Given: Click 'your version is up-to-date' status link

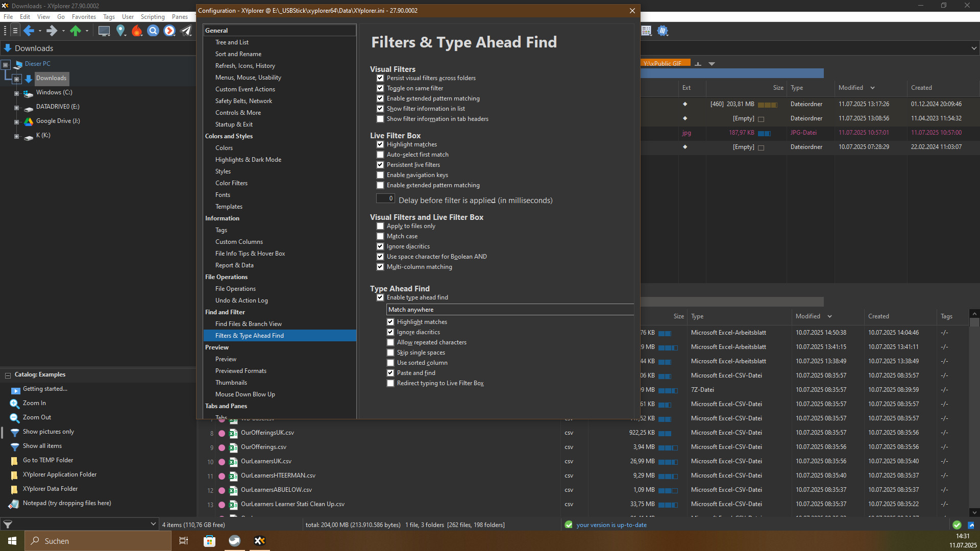Looking at the screenshot, I should [x=611, y=525].
